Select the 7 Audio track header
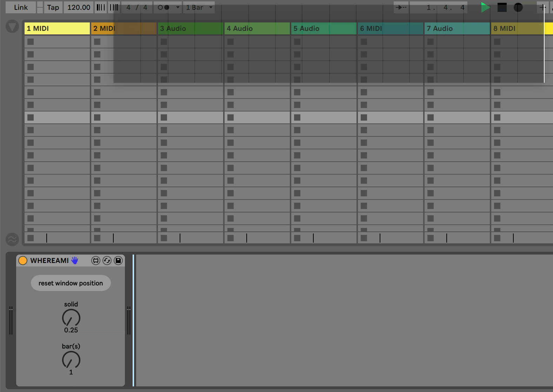553x392 pixels. pyautogui.click(x=457, y=28)
